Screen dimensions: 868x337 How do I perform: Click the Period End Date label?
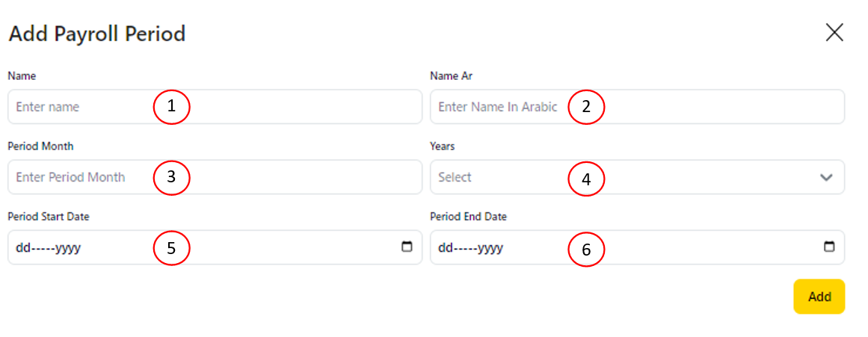tap(468, 217)
